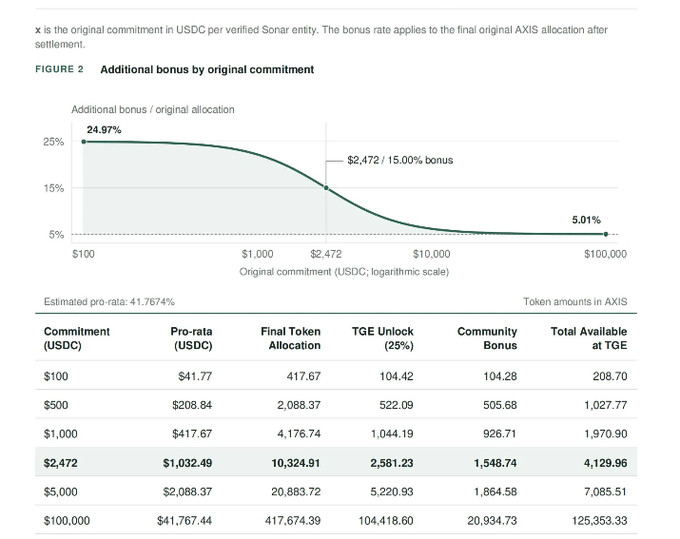
Task: Click the 'FIGURE 2' label
Action: coord(59,69)
